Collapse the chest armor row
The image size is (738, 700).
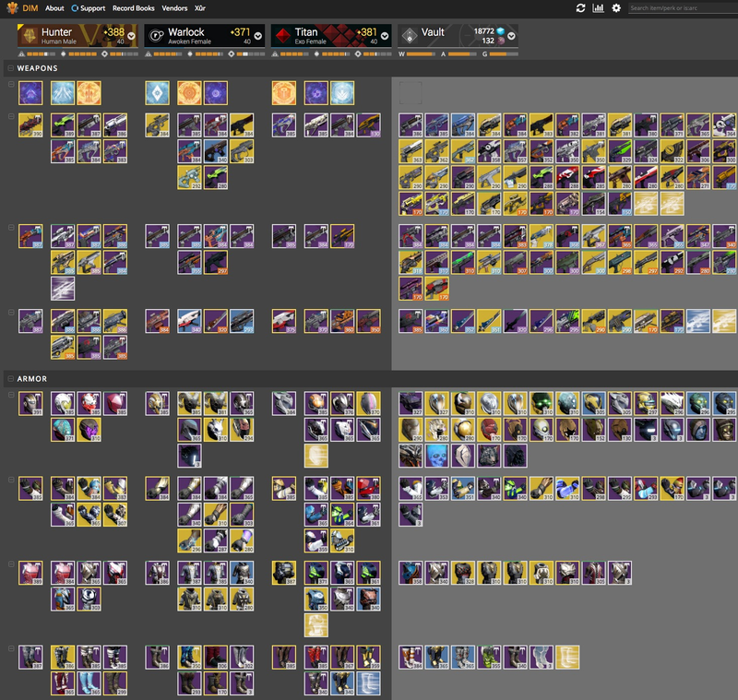10,564
